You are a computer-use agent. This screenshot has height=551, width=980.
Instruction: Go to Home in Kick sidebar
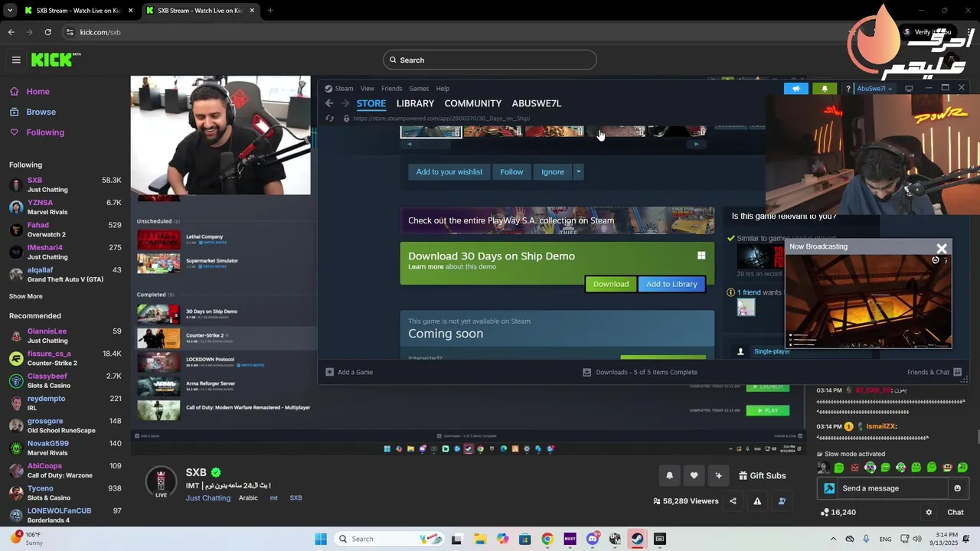(x=38, y=91)
